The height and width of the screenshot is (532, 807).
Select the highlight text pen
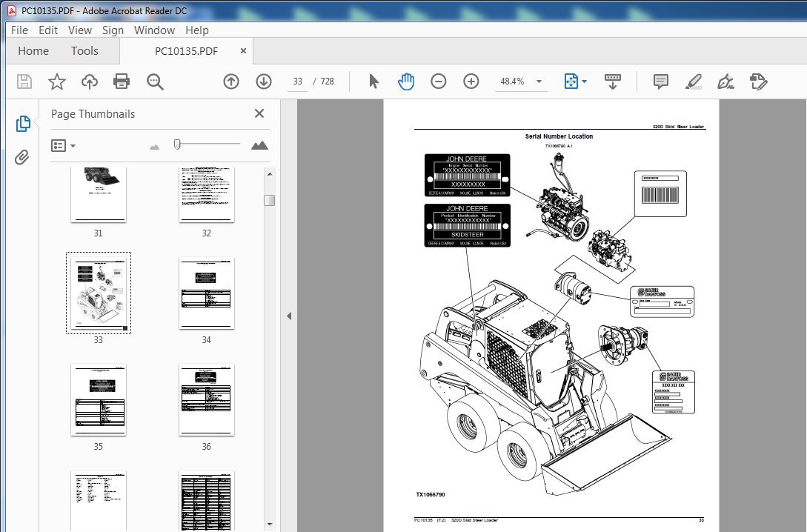click(x=694, y=82)
